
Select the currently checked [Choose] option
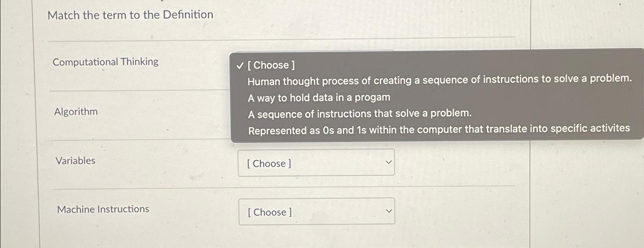click(272, 65)
